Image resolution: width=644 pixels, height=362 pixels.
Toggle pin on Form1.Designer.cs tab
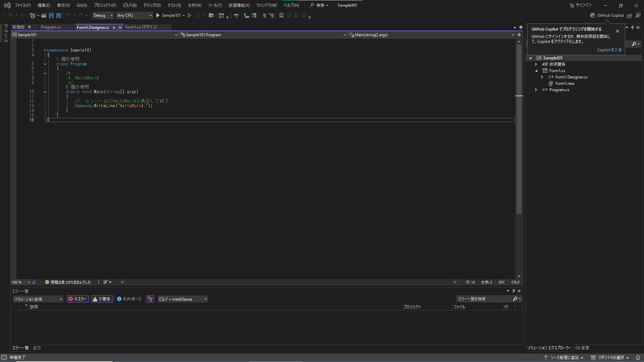click(x=114, y=27)
